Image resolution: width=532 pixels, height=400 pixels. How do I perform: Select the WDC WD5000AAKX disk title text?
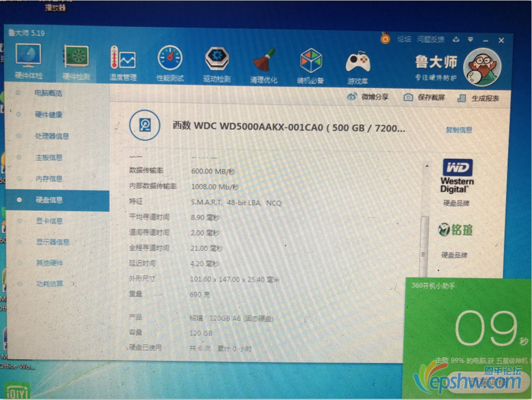pyautogui.click(x=289, y=127)
